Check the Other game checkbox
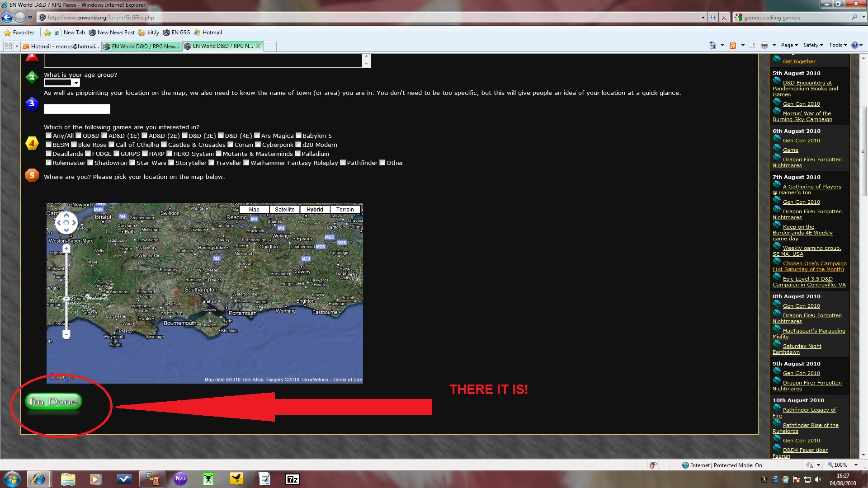 coord(382,163)
